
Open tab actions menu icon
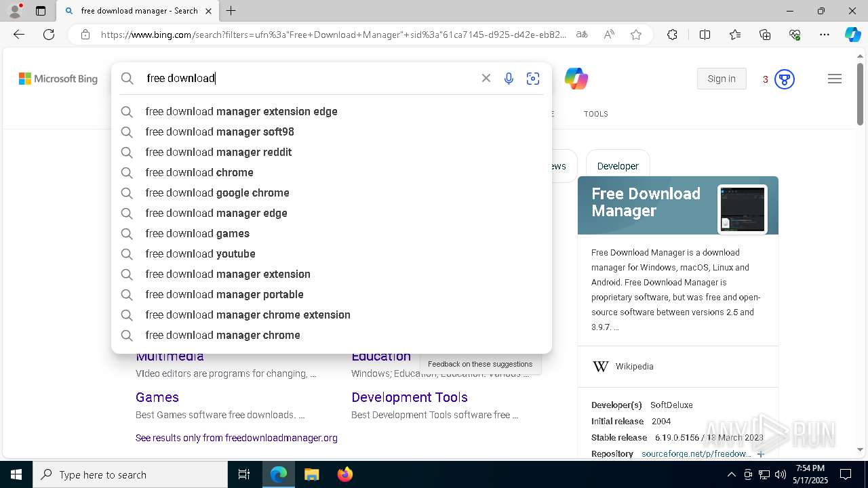click(41, 11)
